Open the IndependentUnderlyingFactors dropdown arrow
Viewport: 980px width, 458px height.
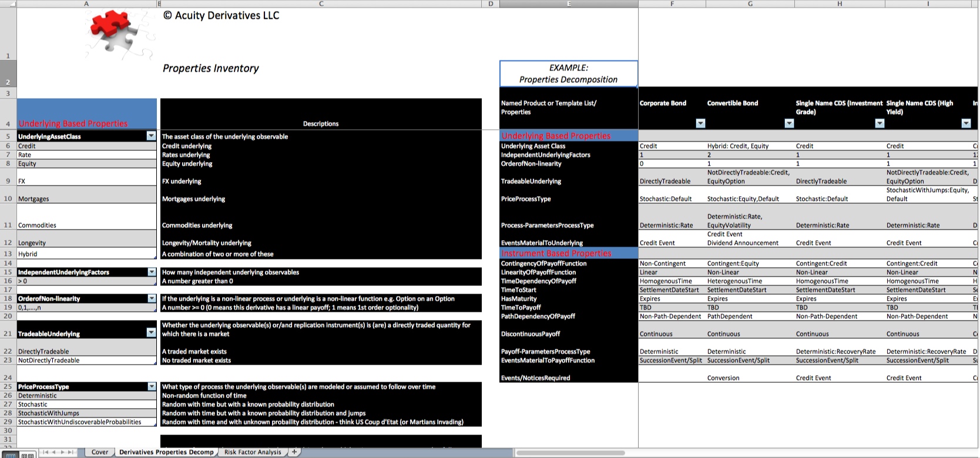tap(152, 272)
